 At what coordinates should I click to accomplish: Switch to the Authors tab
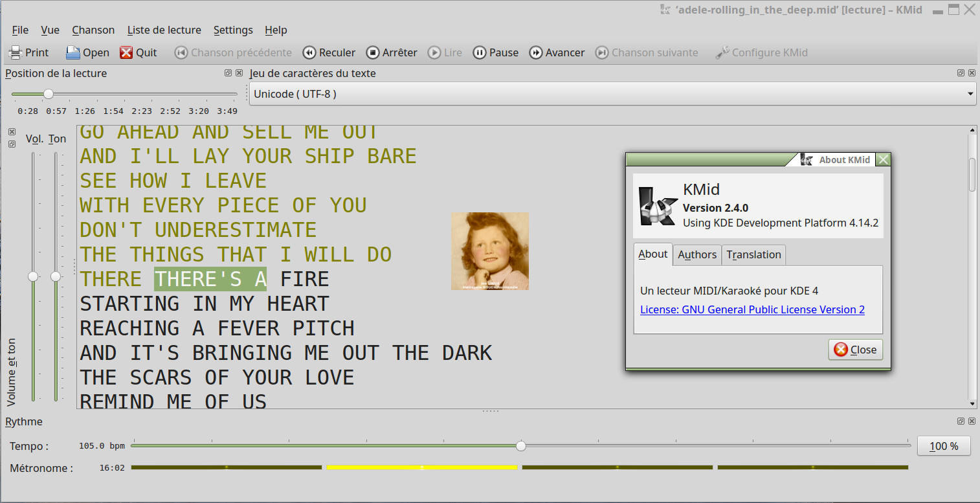coord(697,254)
